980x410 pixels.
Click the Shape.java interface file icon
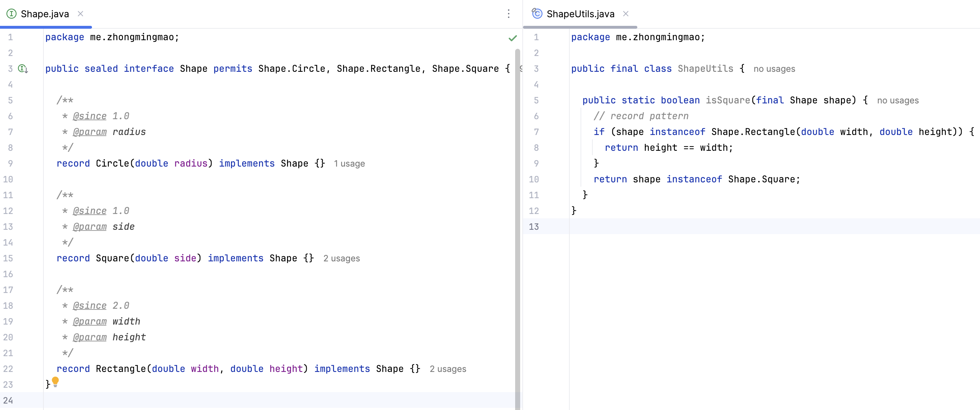(11, 14)
